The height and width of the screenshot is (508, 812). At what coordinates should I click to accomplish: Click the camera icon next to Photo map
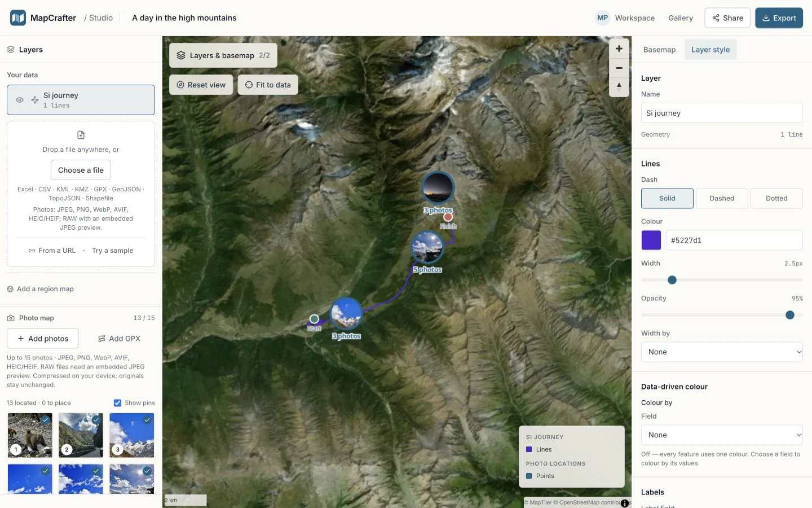[11, 318]
